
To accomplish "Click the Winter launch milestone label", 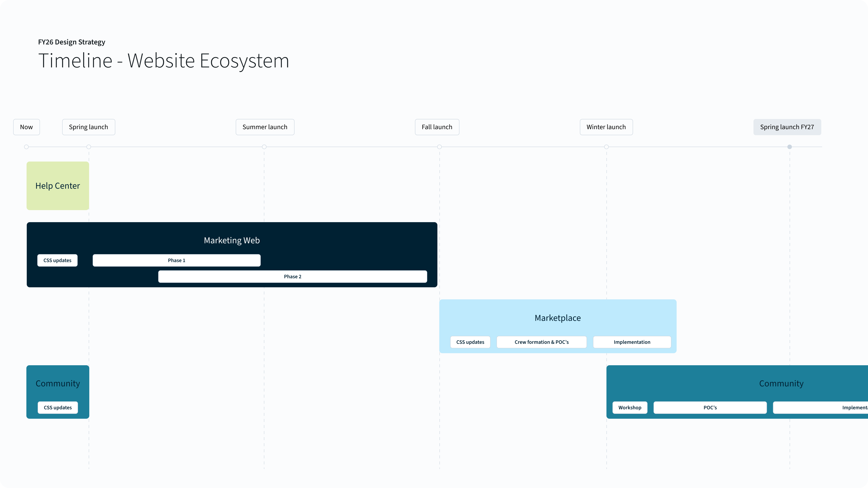I will (606, 127).
